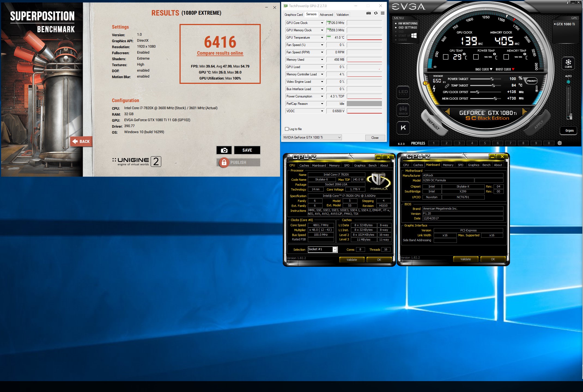Click the padlock icon on the Publish button
583x392 pixels.
[x=224, y=163]
